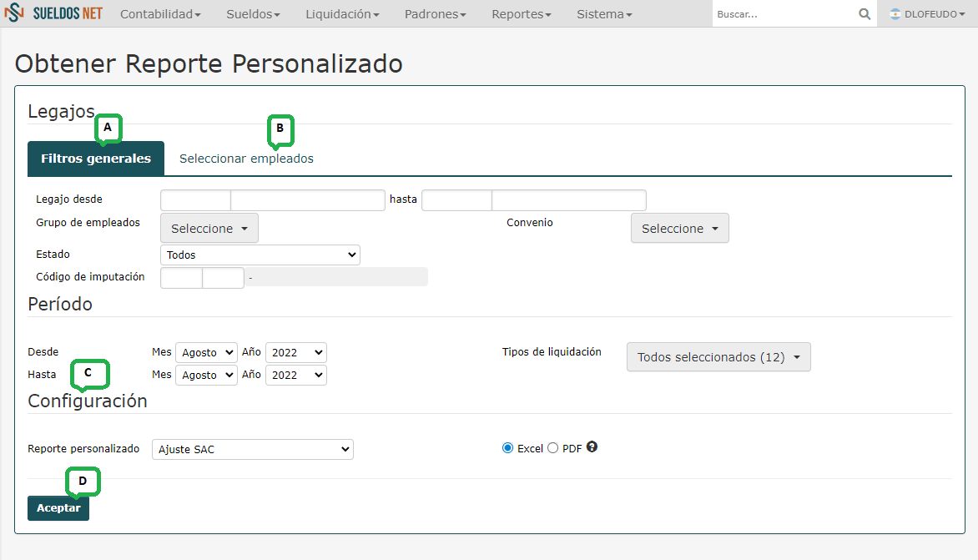Image resolution: width=978 pixels, height=560 pixels.
Task: Open the Reportes menu
Action: (522, 14)
